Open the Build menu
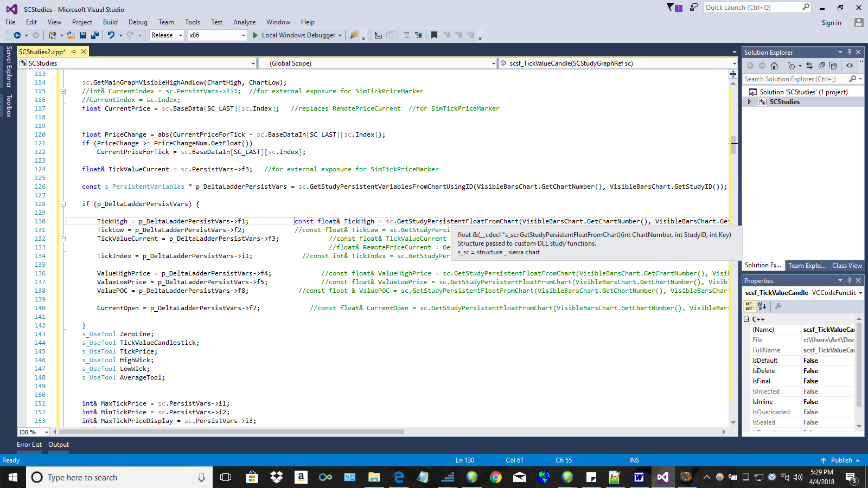 coord(110,22)
